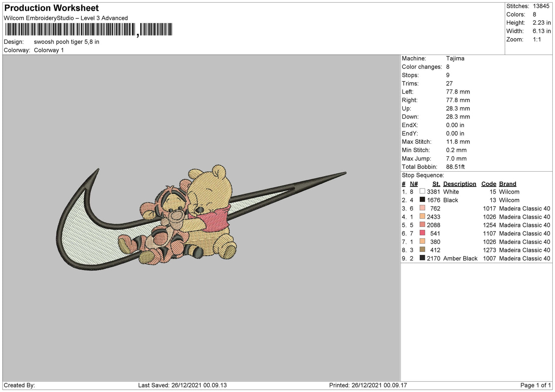
Task: Pick the pink swatch beside stitch count 541
Action: [422, 233]
